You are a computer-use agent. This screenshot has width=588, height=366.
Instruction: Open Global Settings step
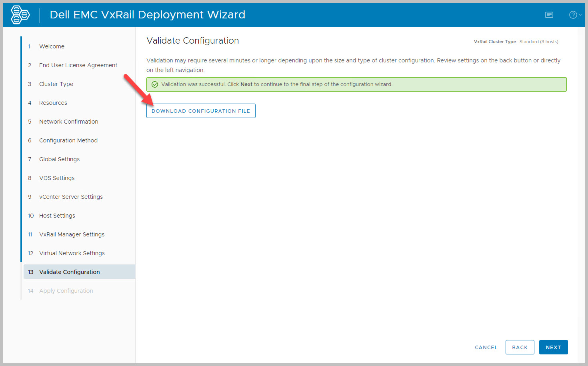coord(59,159)
